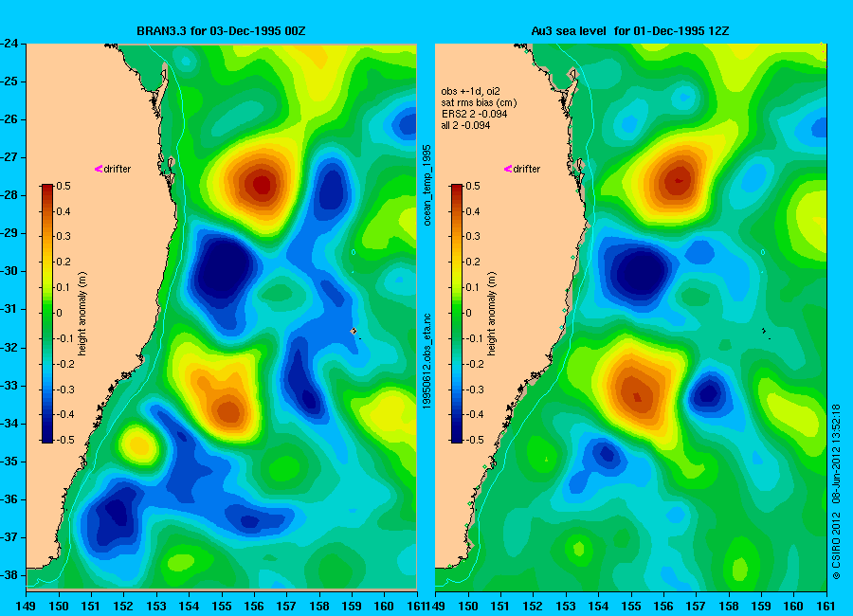The height and width of the screenshot is (616, 853).
Task: Click the vertical 'ocean_temp_1995' label
Action: click(x=427, y=185)
